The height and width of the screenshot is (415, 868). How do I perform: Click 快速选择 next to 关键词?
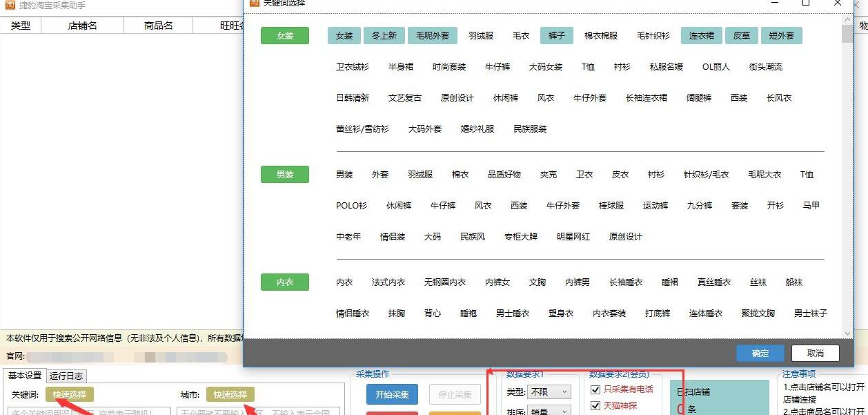[x=68, y=395]
